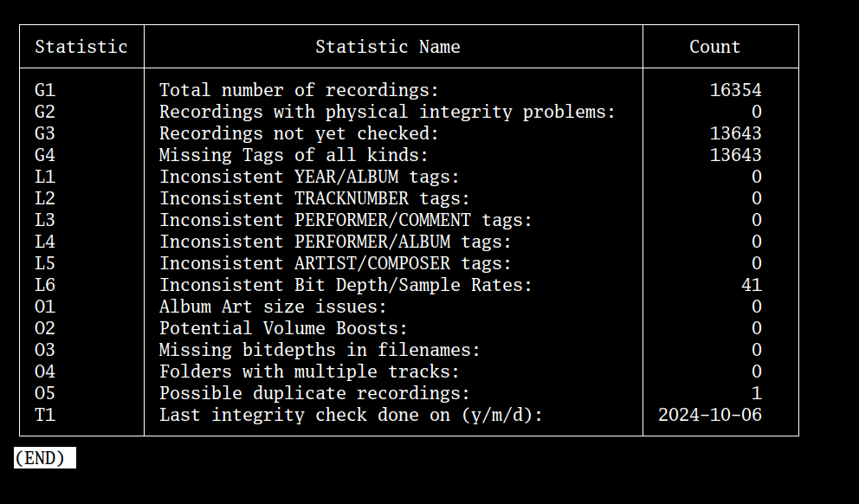Click the "Album Art size issues" label
859x504 pixels.
coord(273,307)
